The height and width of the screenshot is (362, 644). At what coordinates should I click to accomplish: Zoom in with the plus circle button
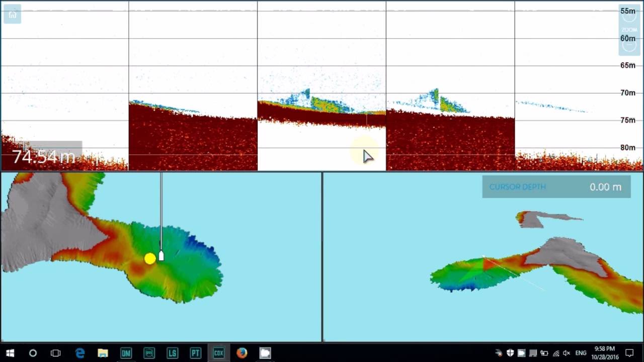click(x=629, y=16)
